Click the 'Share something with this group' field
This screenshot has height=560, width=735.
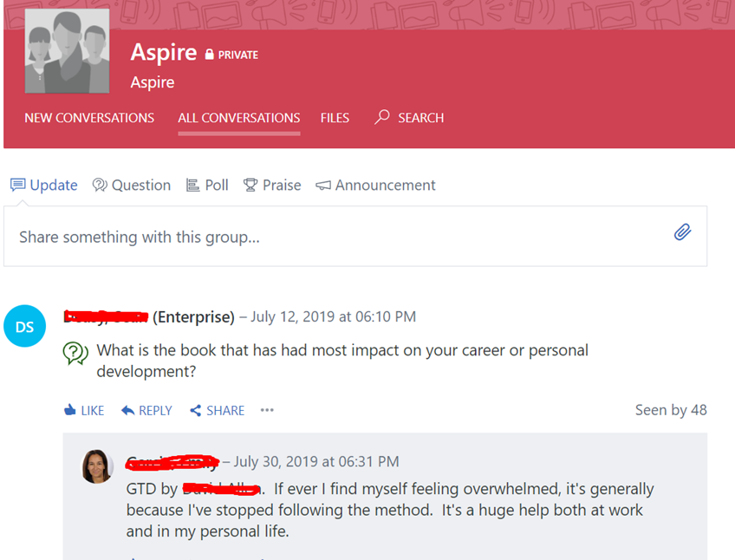(260, 236)
